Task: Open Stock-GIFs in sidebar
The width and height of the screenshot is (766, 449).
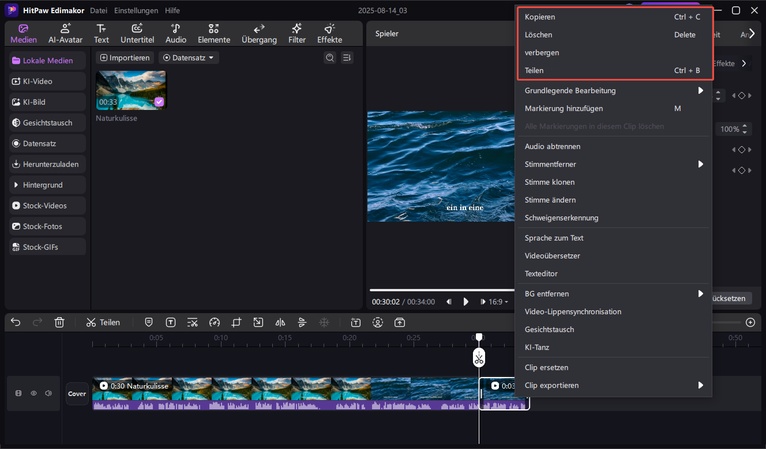Action: (x=47, y=247)
